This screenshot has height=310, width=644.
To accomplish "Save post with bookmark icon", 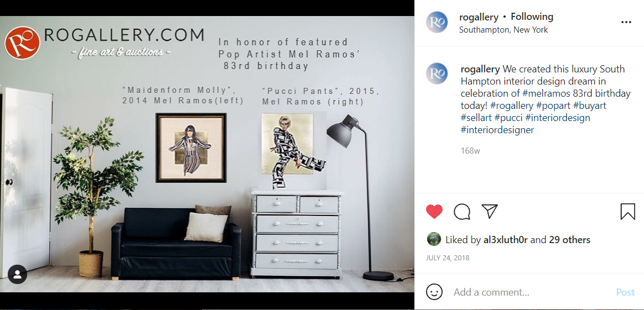I will [627, 212].
